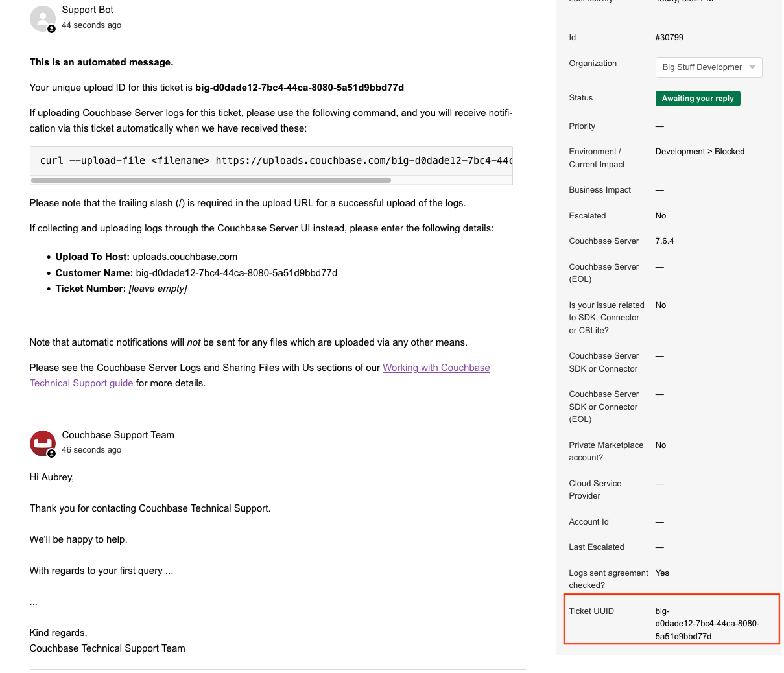The image size is (784, 673).
Task: Click Couchbase Server version 7.6.4 value
Action: click(x=665, y=241)
